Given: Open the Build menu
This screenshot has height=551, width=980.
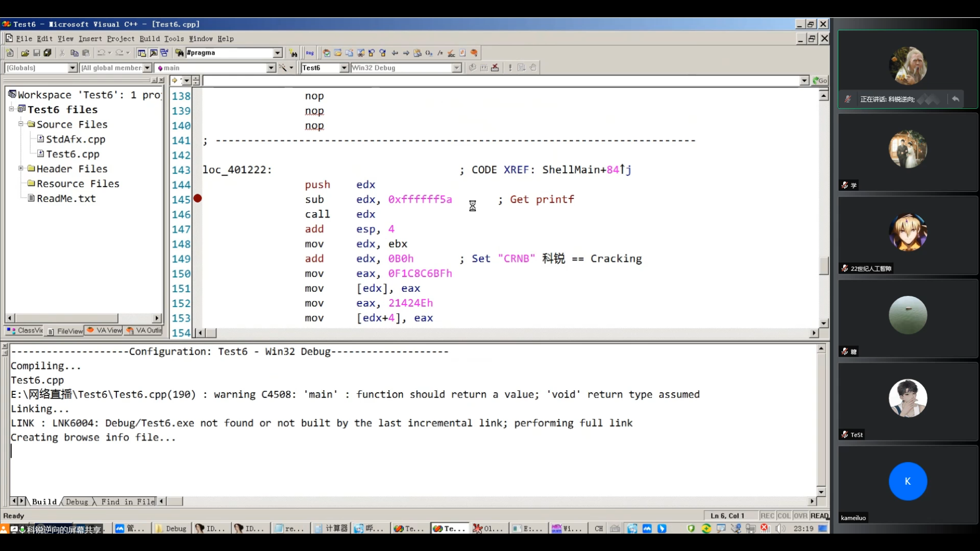Looking at the screenshot, I should pyautogui.click(x=150, y=39).
